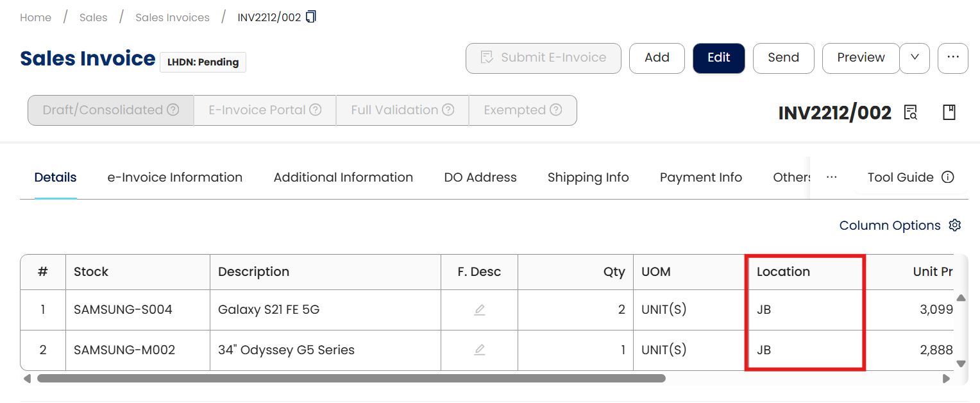This screenshot has width=980, height=403.
Task: Click the horizontal scrollbar of the table
Action: coord(351,379)
